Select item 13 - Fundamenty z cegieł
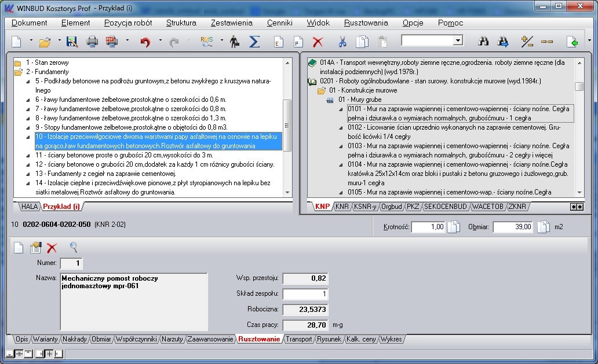Image resolution: width=598 pixels, height=364 pixels. (x=105, y=174)
